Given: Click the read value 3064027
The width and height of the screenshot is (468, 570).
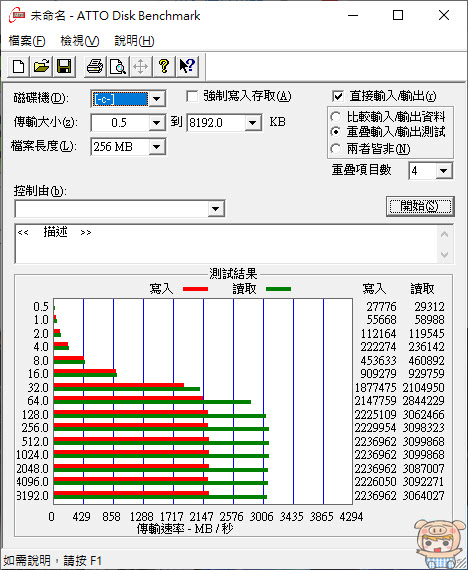Looking at the screenshot, I should (423, 495).
